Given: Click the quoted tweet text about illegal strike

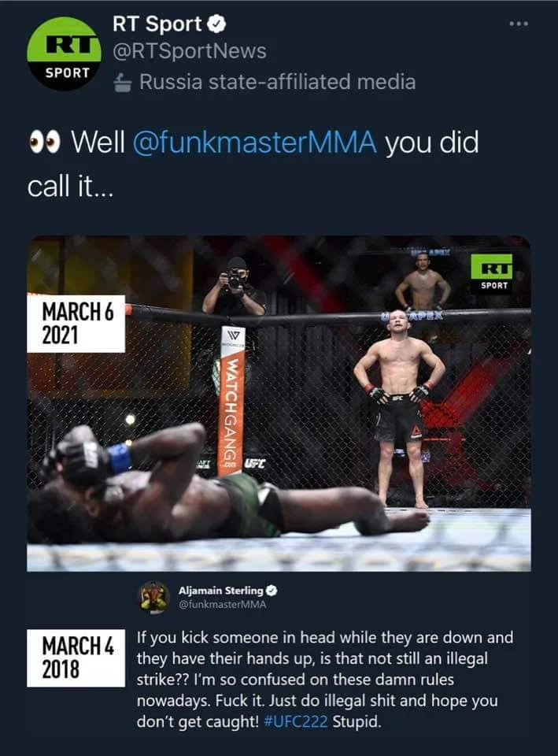Looking at the screenshot, I should point(325,680).
